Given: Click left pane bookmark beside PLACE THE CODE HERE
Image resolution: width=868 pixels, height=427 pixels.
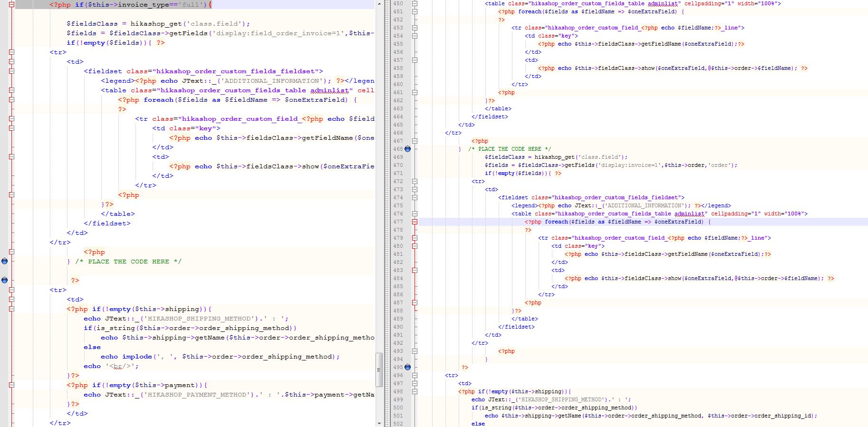Looking at the screenshot, I should click(x=5, y=261).
